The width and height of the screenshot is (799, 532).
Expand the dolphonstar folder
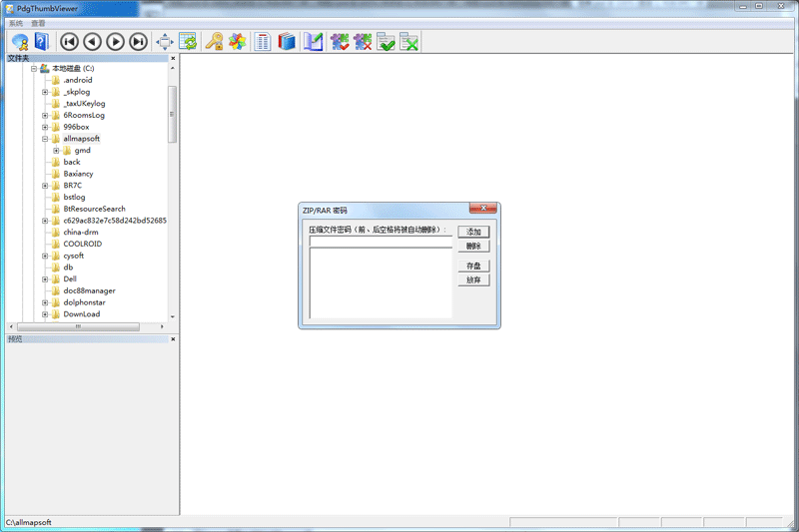click(45, 302)
